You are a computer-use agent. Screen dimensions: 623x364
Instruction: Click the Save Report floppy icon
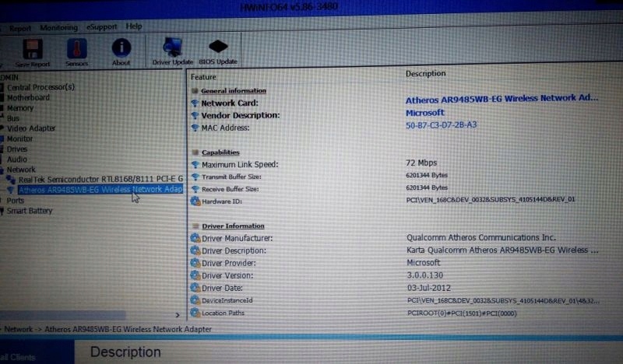coord(33,49)
